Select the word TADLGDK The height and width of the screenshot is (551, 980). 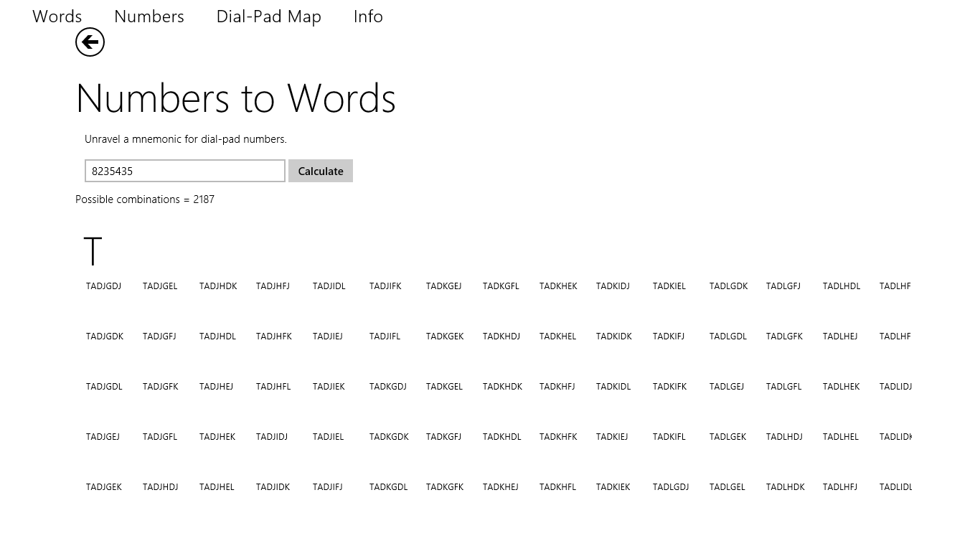point(728,286)
